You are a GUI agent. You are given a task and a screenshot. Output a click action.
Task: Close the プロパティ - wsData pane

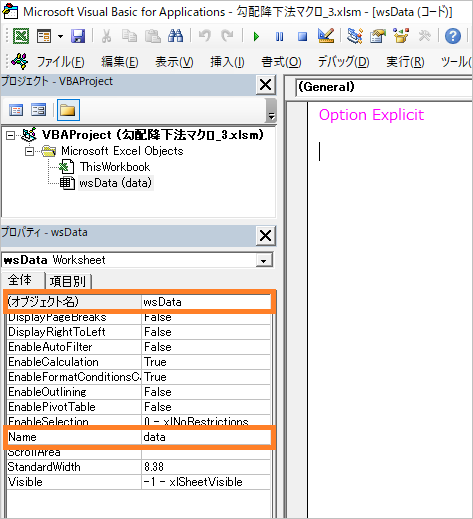265,236
